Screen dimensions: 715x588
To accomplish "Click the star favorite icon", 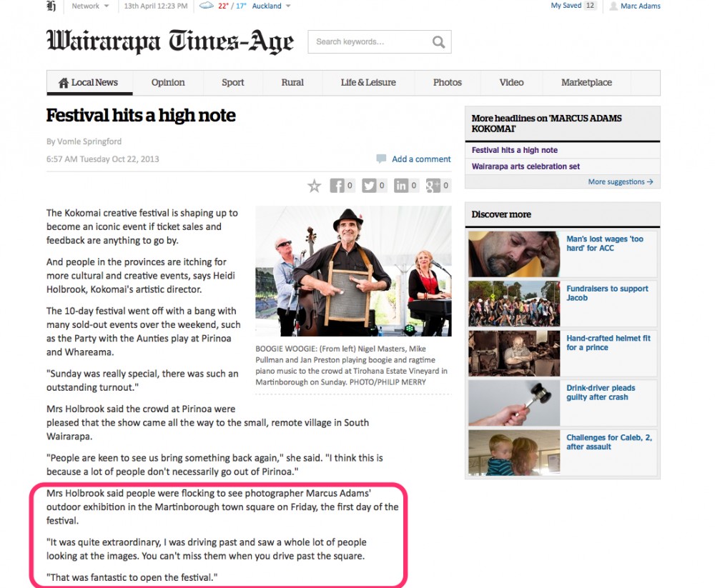I will tap(314, 186).
